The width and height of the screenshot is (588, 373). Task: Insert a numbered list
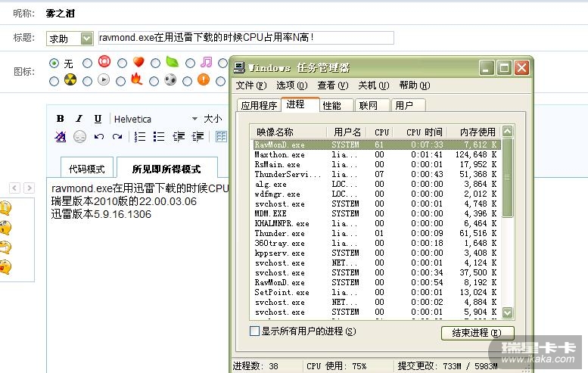coord(140,137)
